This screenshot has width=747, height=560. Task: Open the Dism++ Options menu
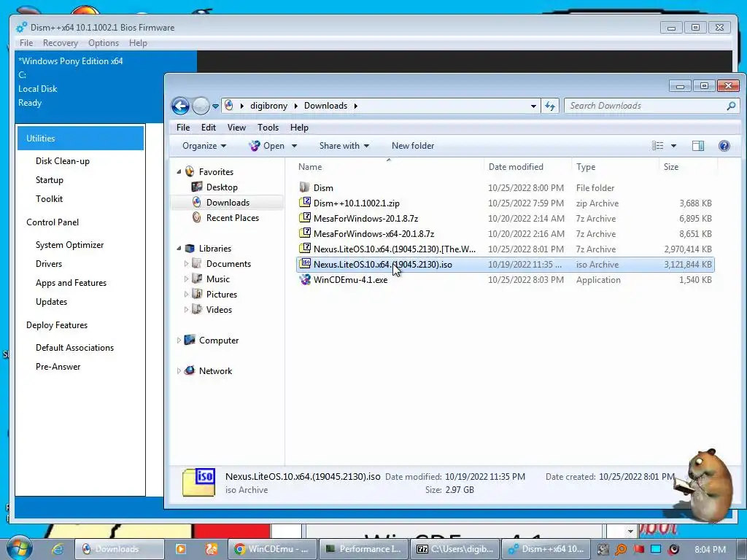104,43
